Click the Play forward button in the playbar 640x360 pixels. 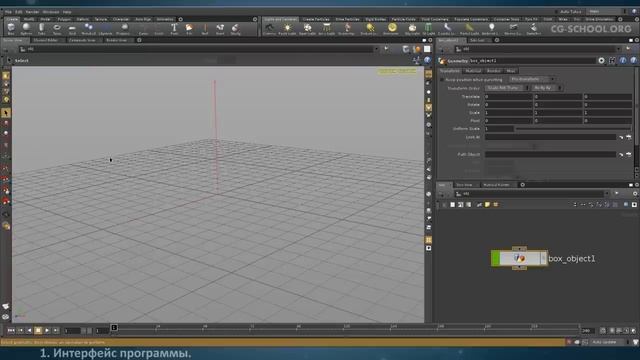47,330
